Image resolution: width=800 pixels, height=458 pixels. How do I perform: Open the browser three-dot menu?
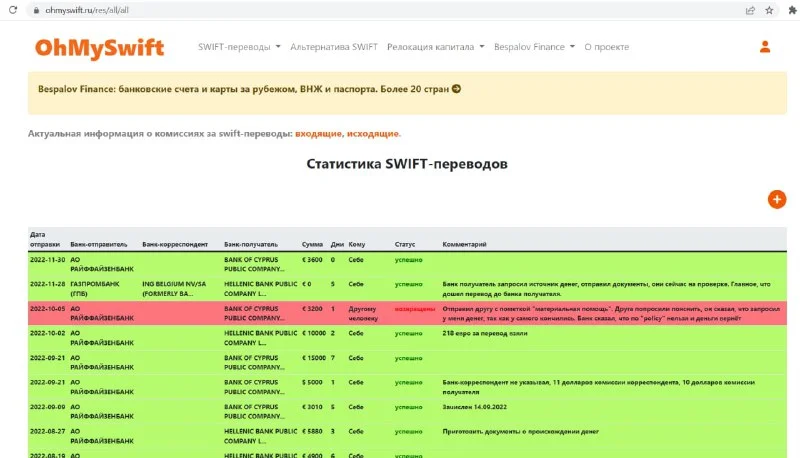point(788,10)
